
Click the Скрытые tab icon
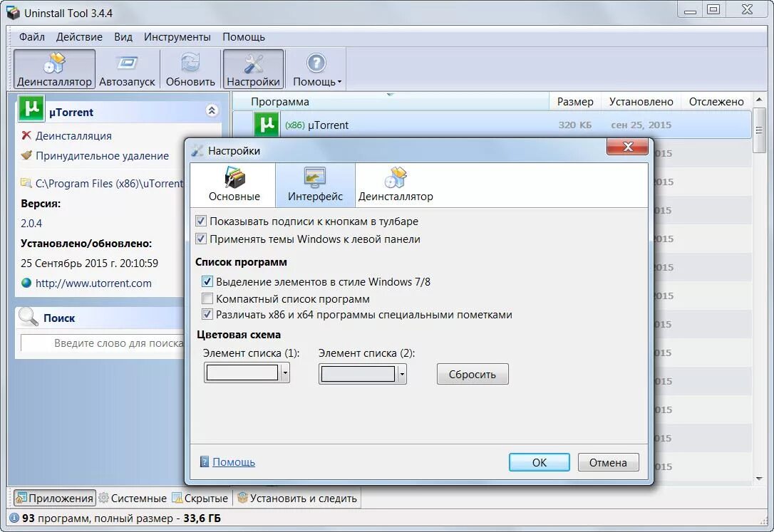click(x=177, y=498)
